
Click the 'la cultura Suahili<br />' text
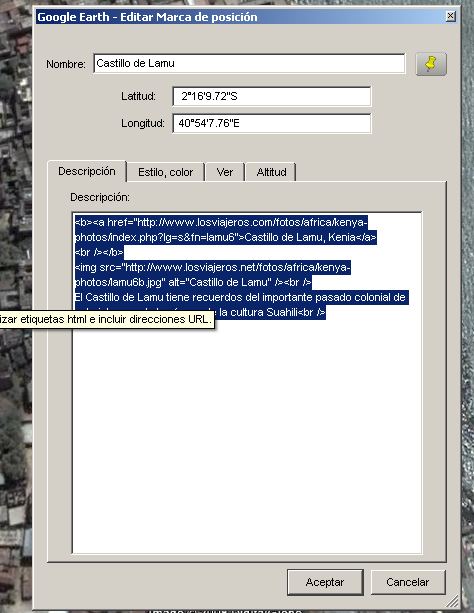coord(272,312)
